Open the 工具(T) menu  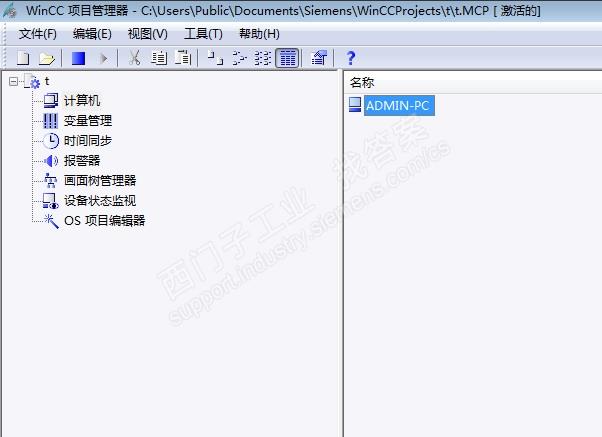tap(203, 34)
